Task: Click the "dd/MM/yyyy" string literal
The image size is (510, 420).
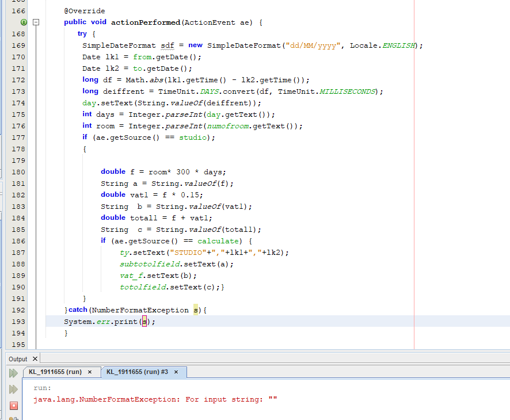Action: click(313, 45)
